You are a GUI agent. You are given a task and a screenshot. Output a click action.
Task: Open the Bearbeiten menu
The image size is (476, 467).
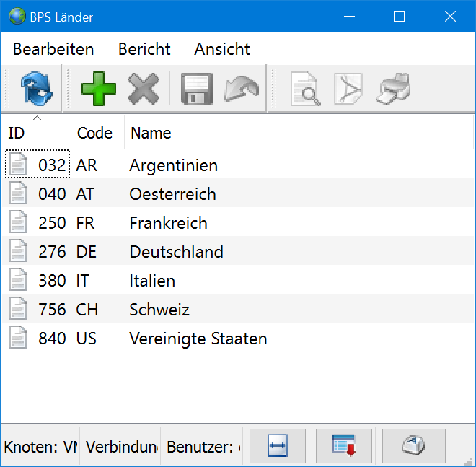pos(53,49)
